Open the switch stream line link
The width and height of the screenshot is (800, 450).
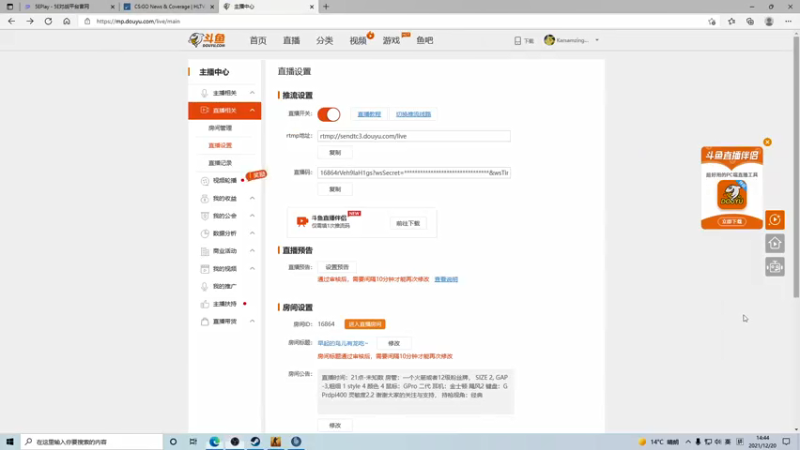[x=413, y=114]
